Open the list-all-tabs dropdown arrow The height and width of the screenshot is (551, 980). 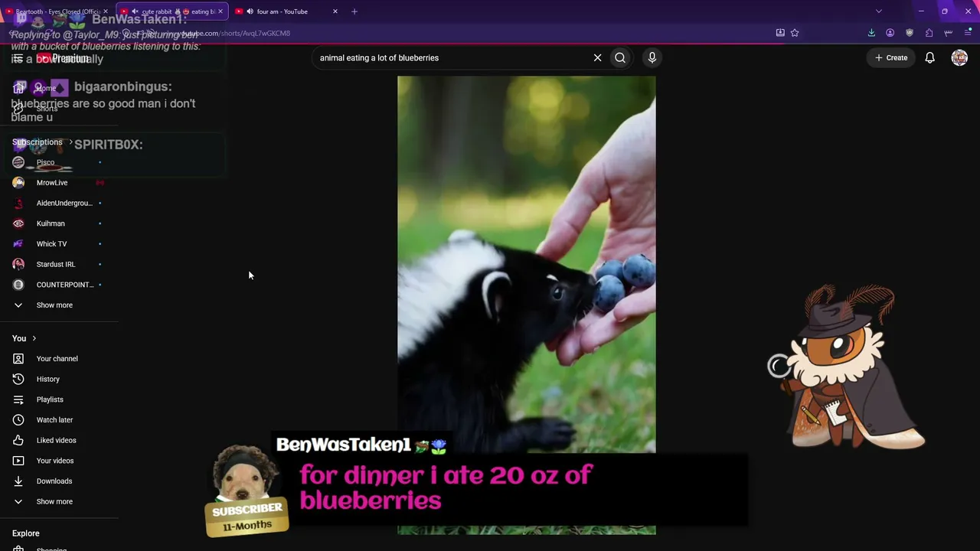[879, 11]
